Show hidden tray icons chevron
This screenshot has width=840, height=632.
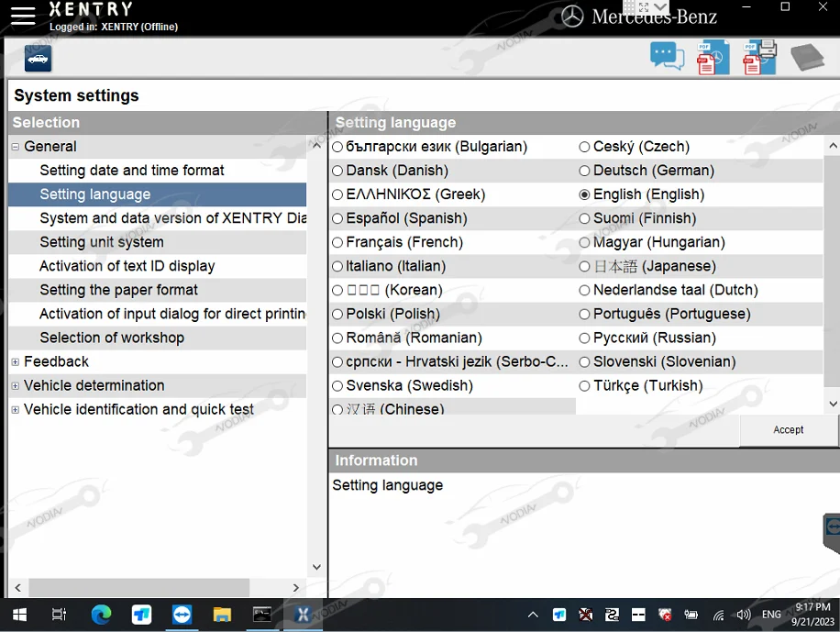pyautogui.click(x=533, y=615)
